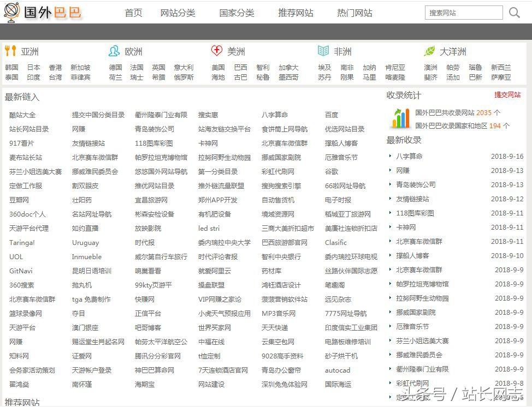
Task: Open the 百度 link in latest links
Action: [x=332, y=115]
